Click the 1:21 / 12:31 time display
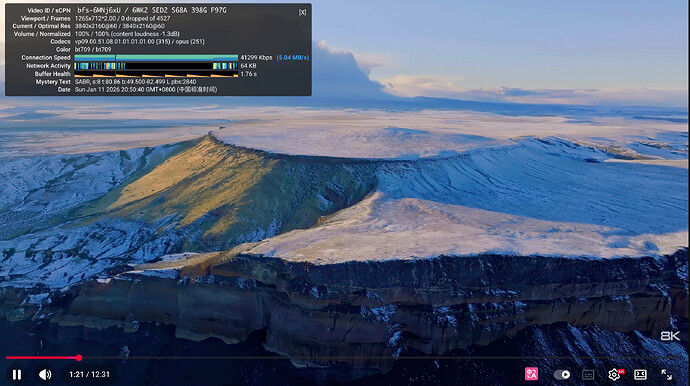Image resolution: width=690 pixels, height=386 pixels. coord(89,375)
